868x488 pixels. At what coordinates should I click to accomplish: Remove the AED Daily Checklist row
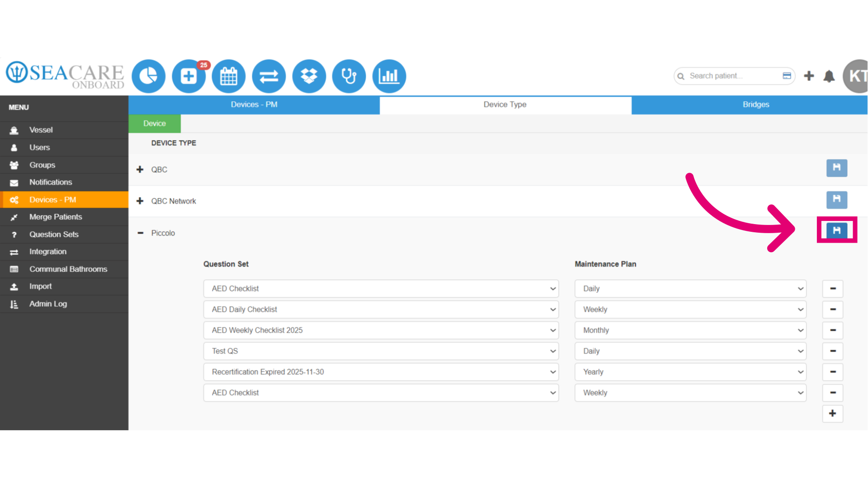point(833,310)
